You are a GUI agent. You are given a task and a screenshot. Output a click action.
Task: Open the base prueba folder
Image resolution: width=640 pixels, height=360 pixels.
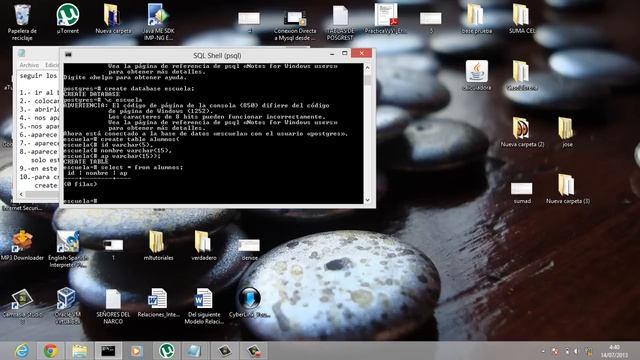(476, 18)
